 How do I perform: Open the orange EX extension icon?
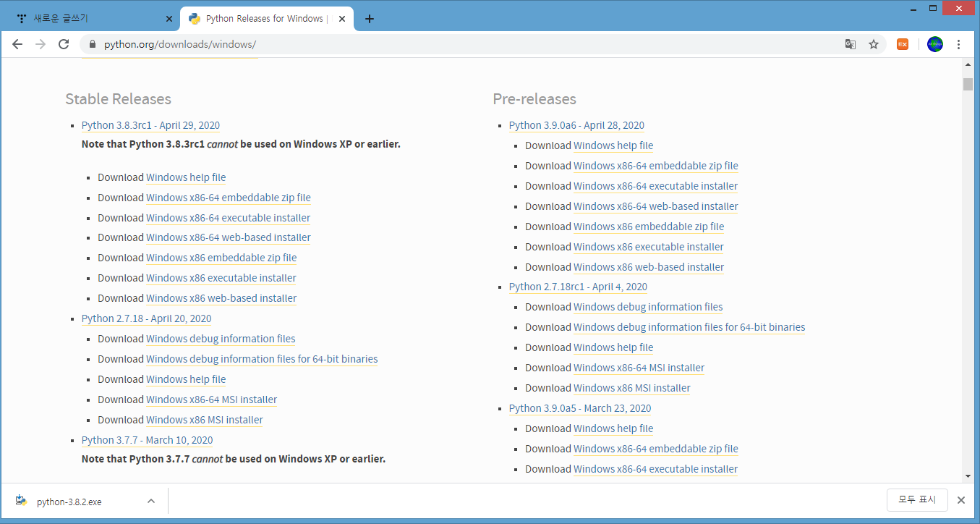click(903, 44)
